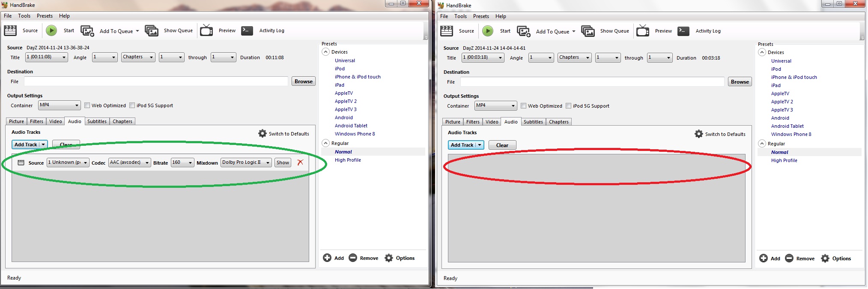Click Source clapperboard icon in right window
Image resolution: width=868 pixels, height=289 pixels.
447,31
